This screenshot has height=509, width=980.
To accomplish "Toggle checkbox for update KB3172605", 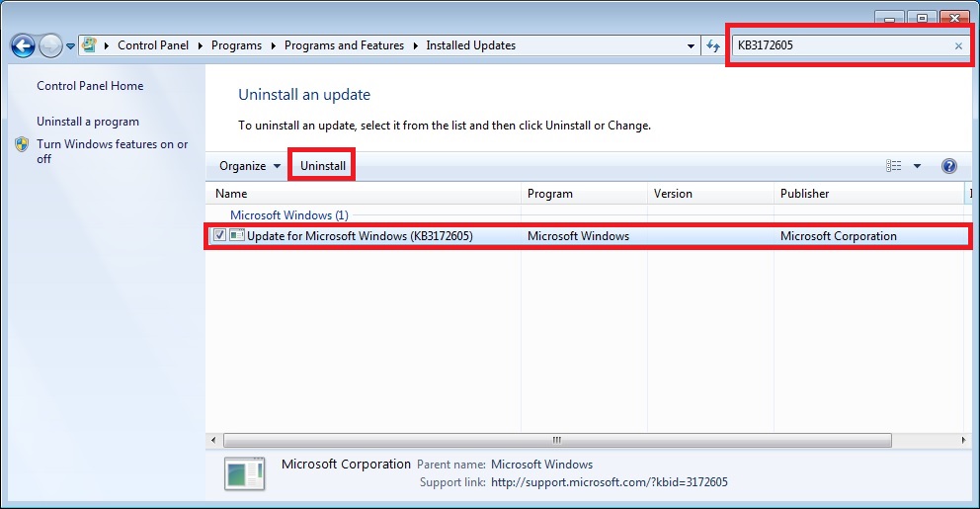I will [219, 235].
